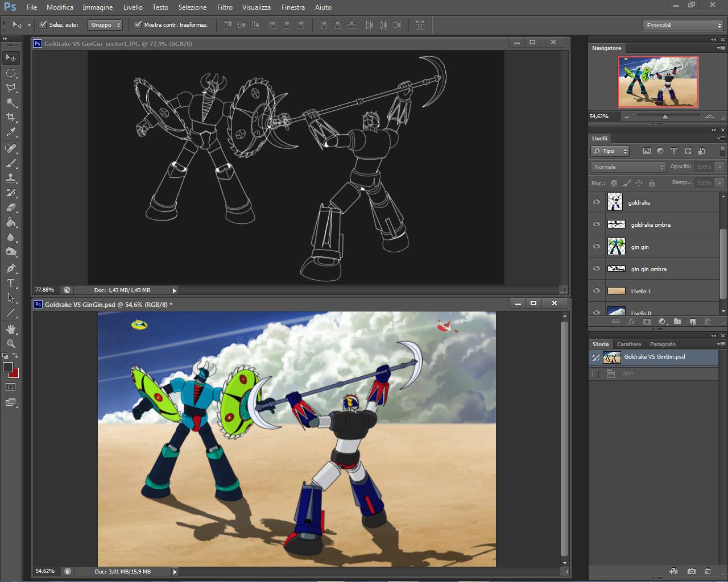Select the Elliptical Marquee tool
Image resolution: width=728 pixels, height=582 pixels.
click(11, 73)
